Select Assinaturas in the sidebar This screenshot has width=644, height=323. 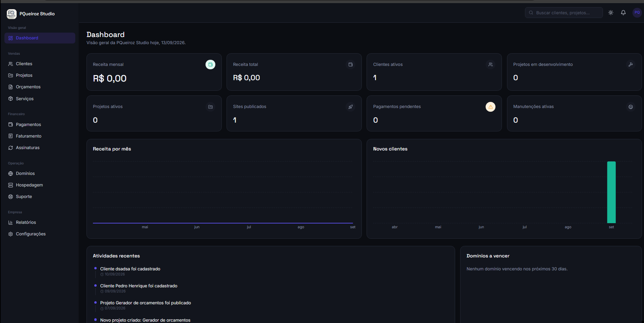[x=40, y=148]
